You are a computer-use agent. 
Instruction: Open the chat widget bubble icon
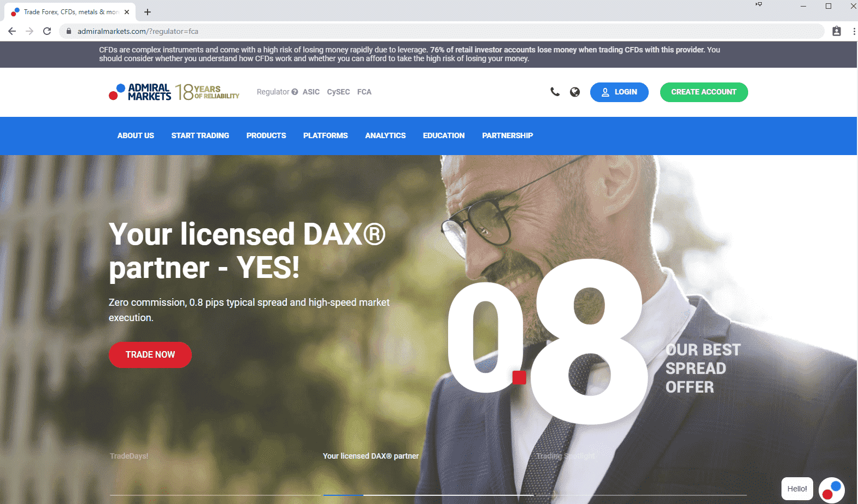pyautogui.click(x=831, y=490)
